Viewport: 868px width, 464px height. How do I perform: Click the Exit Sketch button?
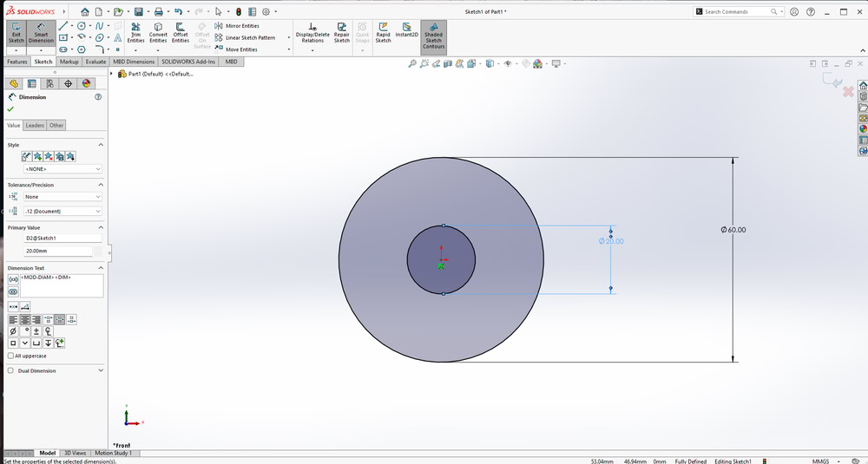pyautogui.click(x=16, y=33)
